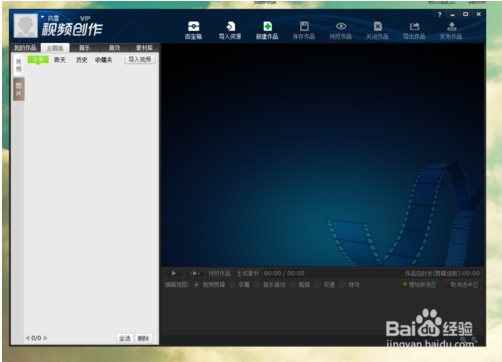Go to next page arrow beside 0/0
Screen dimensions: 502x362
tap(45, 338)
